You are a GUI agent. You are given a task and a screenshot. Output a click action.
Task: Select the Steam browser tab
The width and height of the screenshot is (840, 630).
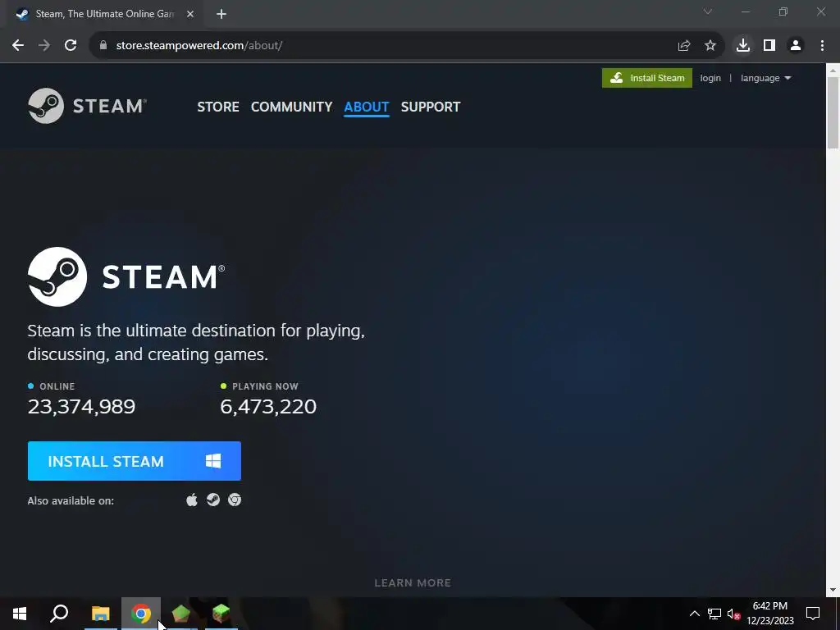[103, 14]
